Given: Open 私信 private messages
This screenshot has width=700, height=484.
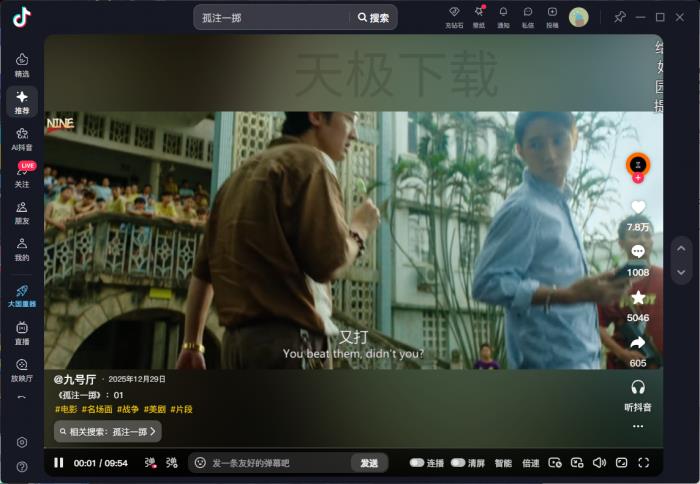Looking at the screenshot, I should tap(528, 13).
